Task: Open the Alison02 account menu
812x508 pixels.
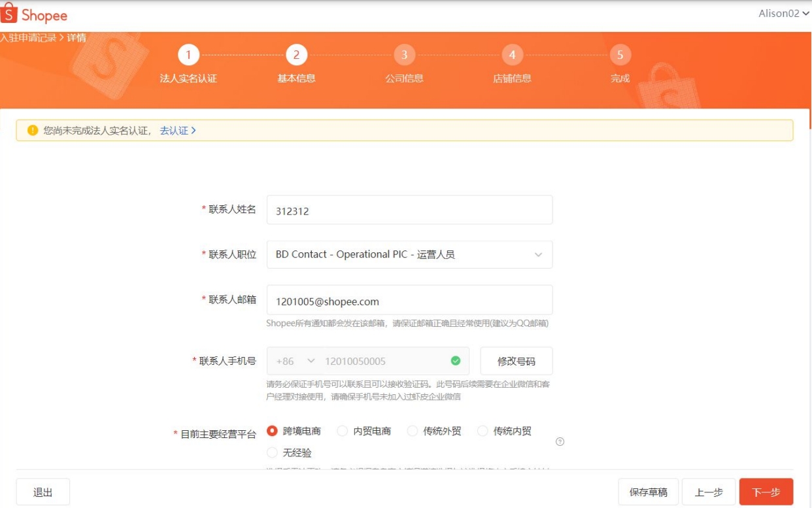Action: (782, 13)
